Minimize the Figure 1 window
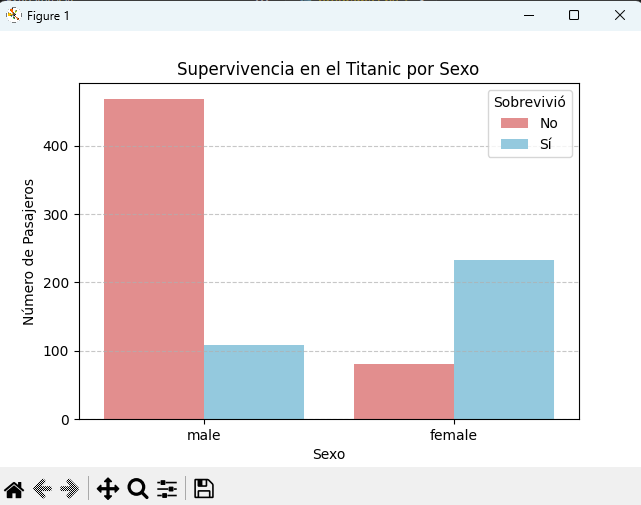The image size is (641, 505). coord(528,15)
